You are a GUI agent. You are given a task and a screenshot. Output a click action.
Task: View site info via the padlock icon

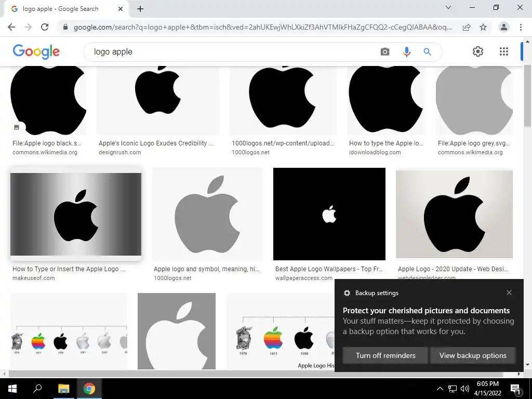(x=65, y=27)
